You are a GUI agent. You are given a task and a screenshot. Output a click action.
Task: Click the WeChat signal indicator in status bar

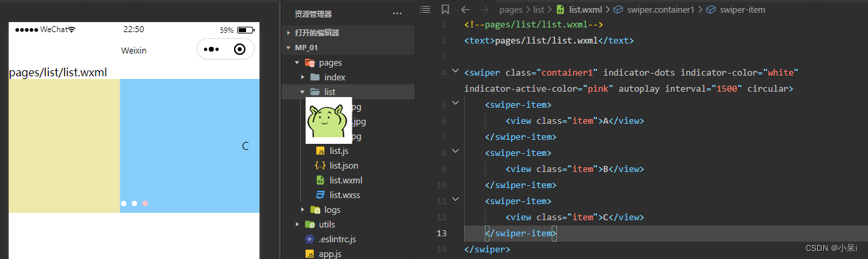pyautogui.click(x=45, y=30)
